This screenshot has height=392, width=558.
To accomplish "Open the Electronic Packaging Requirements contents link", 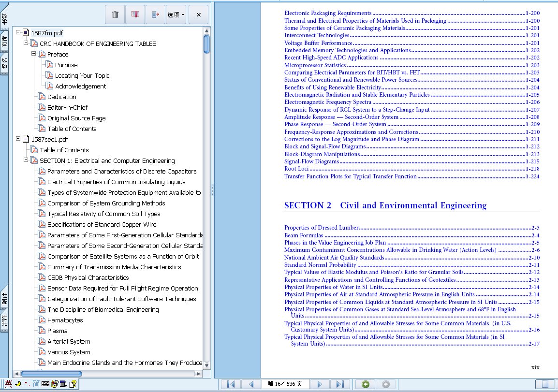I will 328,13.
